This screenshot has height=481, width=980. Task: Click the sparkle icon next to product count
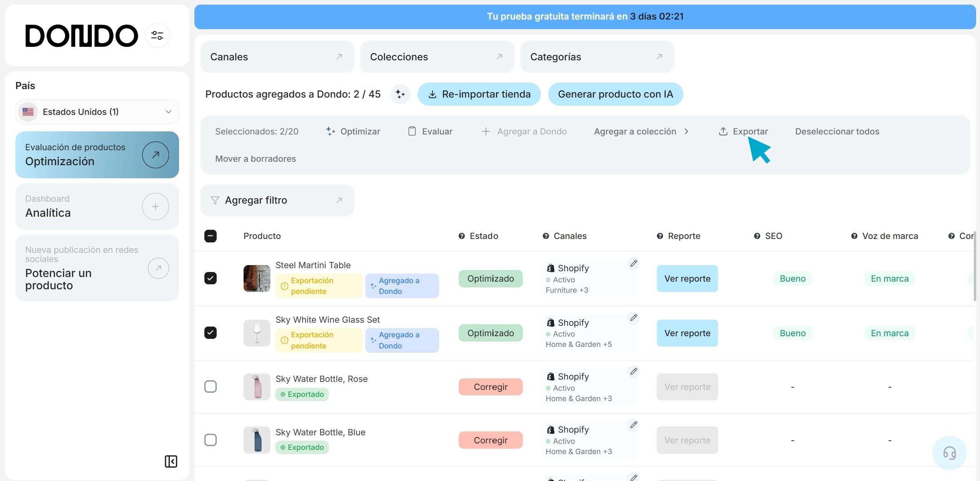(400, 94)
